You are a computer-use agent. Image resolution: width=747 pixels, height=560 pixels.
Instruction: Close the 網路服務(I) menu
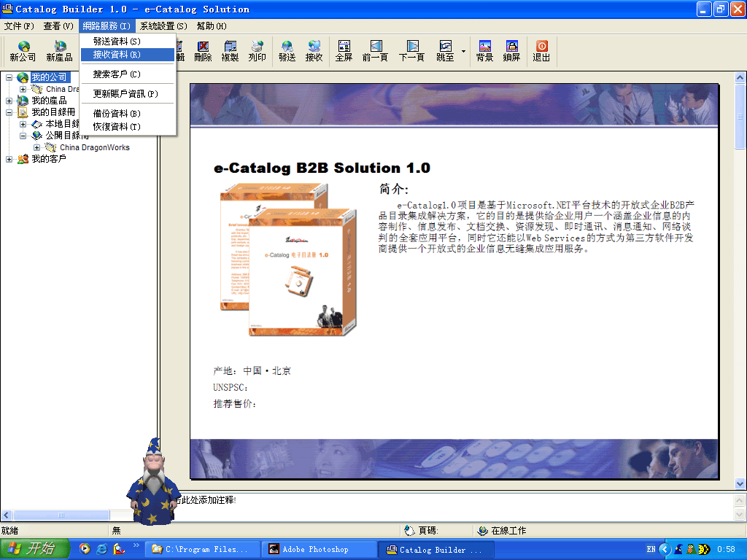point(107,26)
